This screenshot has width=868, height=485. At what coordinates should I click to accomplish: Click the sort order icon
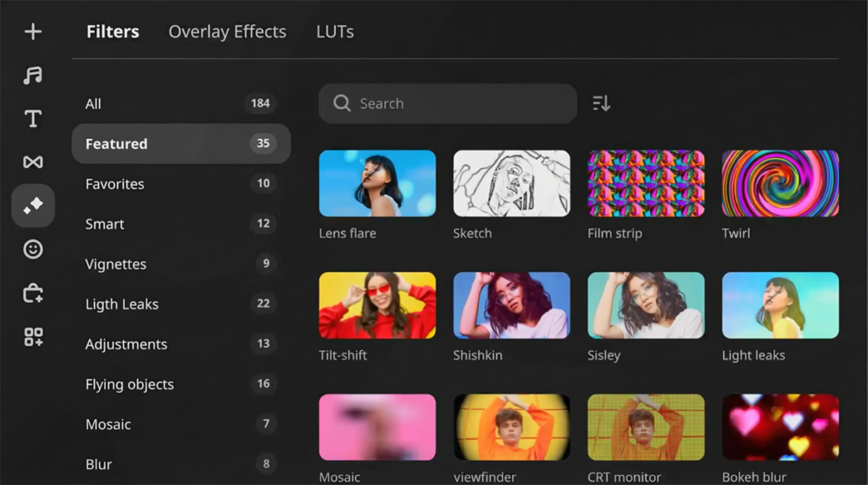(601, 103)
